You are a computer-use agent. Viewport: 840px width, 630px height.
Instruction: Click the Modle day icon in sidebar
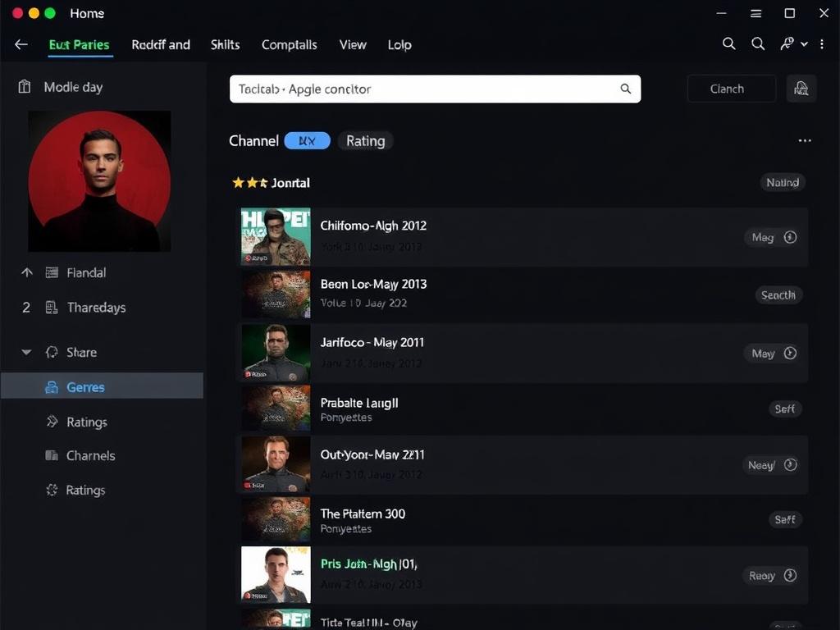pos(25,87)
